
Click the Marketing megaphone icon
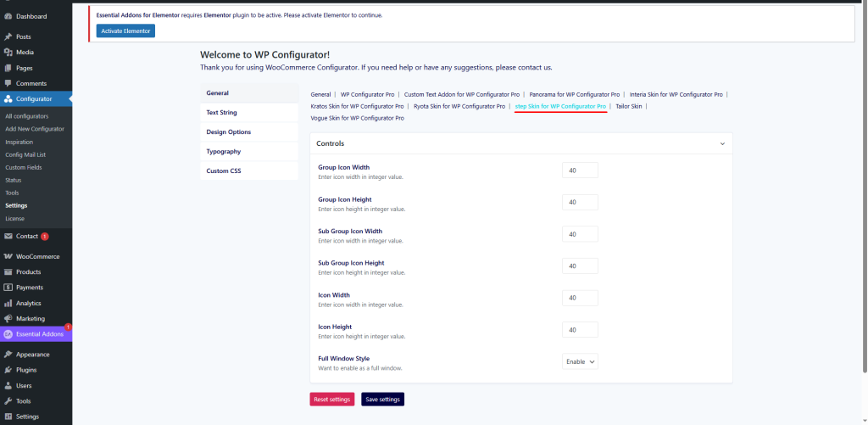pyautogui.click(x=8, y=319)
